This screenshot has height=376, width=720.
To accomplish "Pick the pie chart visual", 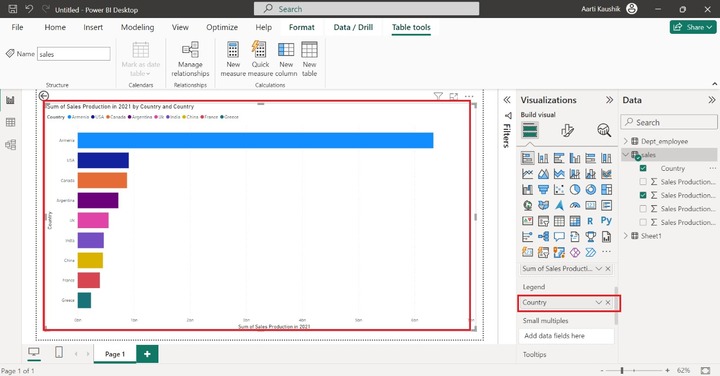I will pos(575,190).
